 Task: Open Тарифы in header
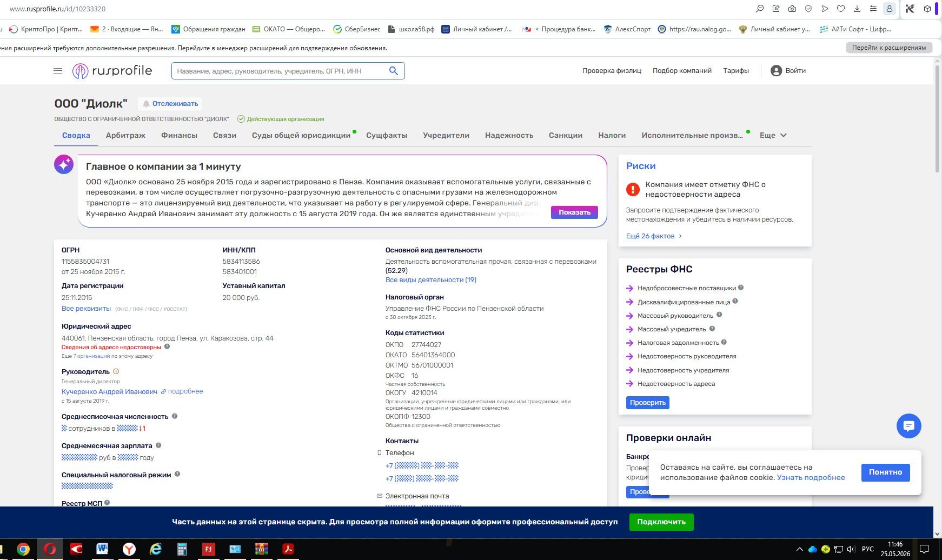[x=736, y=71]
